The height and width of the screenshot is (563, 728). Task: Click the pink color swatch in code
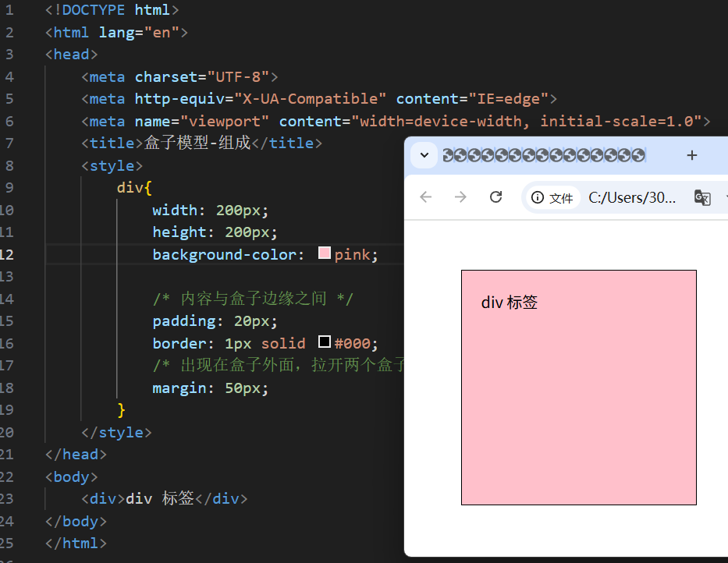pos(324,253)
